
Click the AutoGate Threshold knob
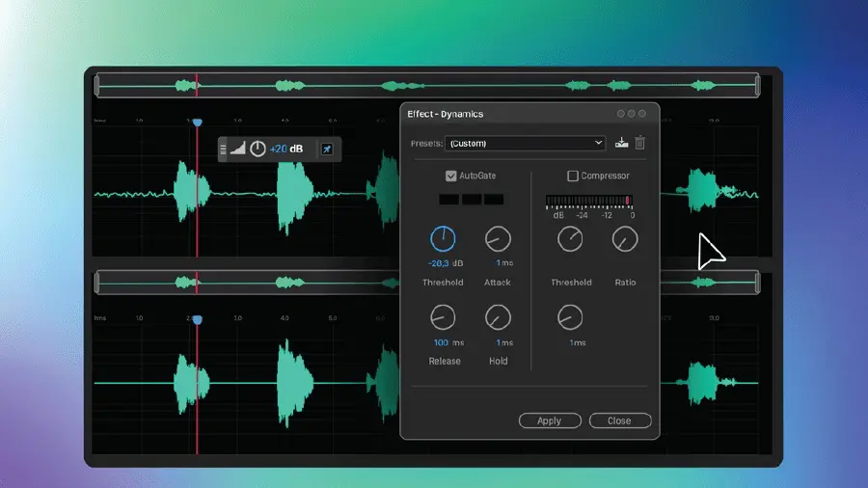coord(442,239)
